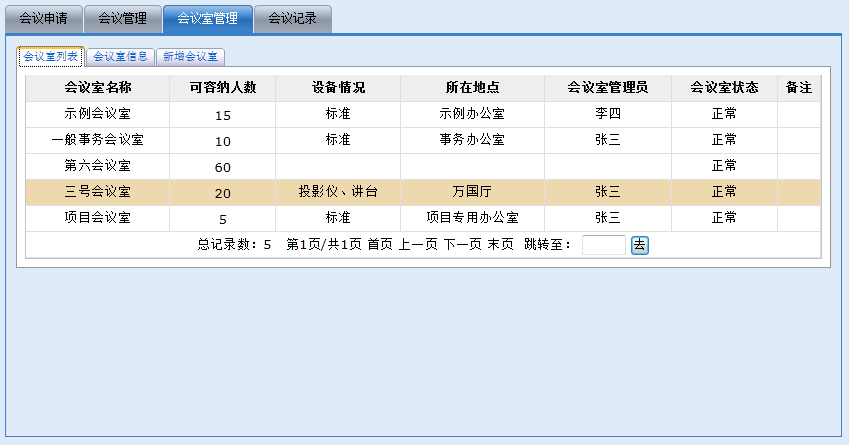Click capacity value 15

point(223,116)
